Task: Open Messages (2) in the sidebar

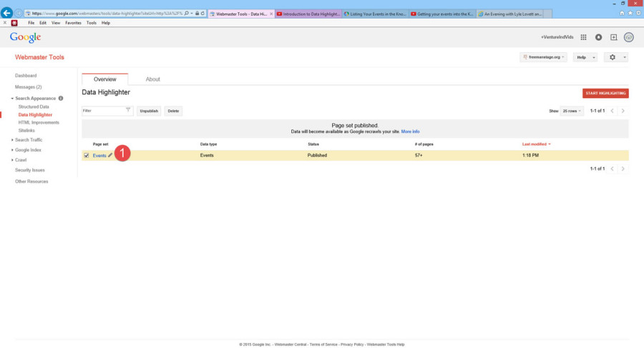Action: point(29,87)
